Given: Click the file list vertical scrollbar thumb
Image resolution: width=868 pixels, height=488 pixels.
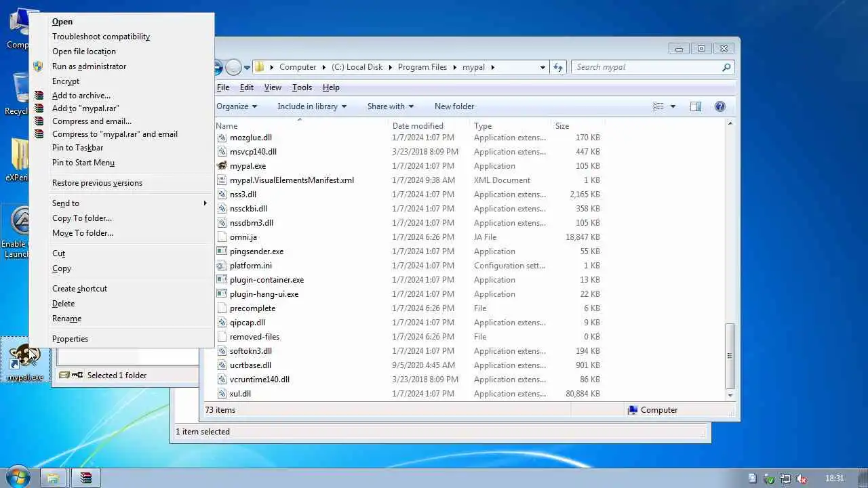Looking at the screenshot, I should point(730,354).
